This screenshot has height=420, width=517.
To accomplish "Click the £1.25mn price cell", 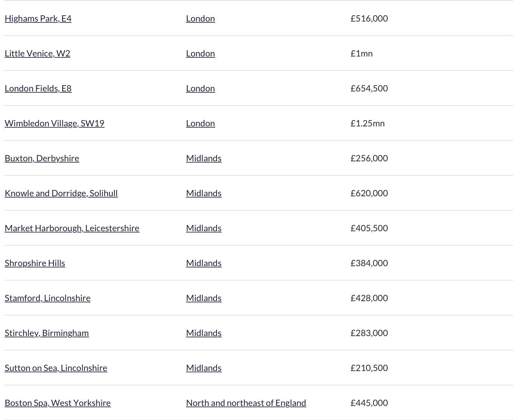I will [x=367, y=124].
